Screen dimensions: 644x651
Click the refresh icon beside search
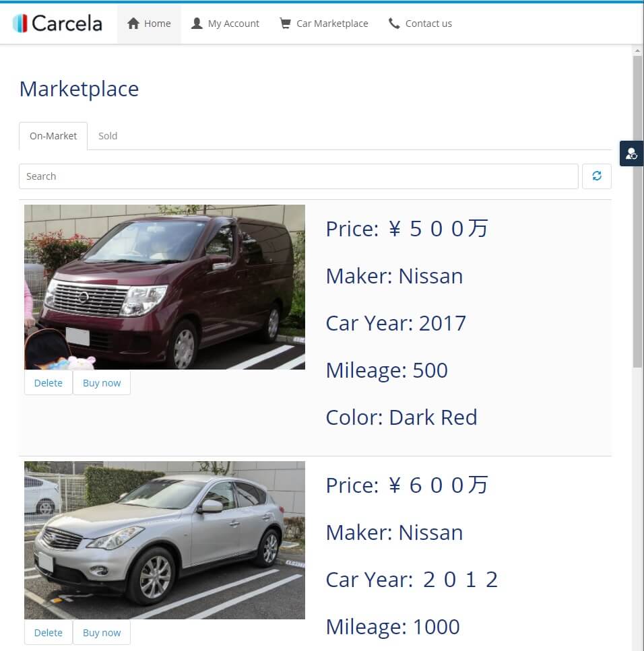pyautogui.click(x=597, y=176)
